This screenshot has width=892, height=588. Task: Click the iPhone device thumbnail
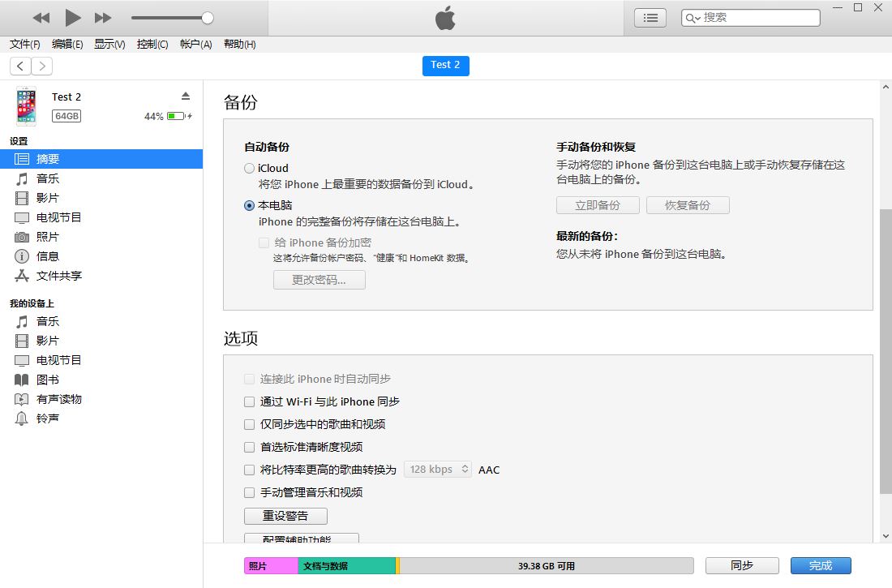26,106
